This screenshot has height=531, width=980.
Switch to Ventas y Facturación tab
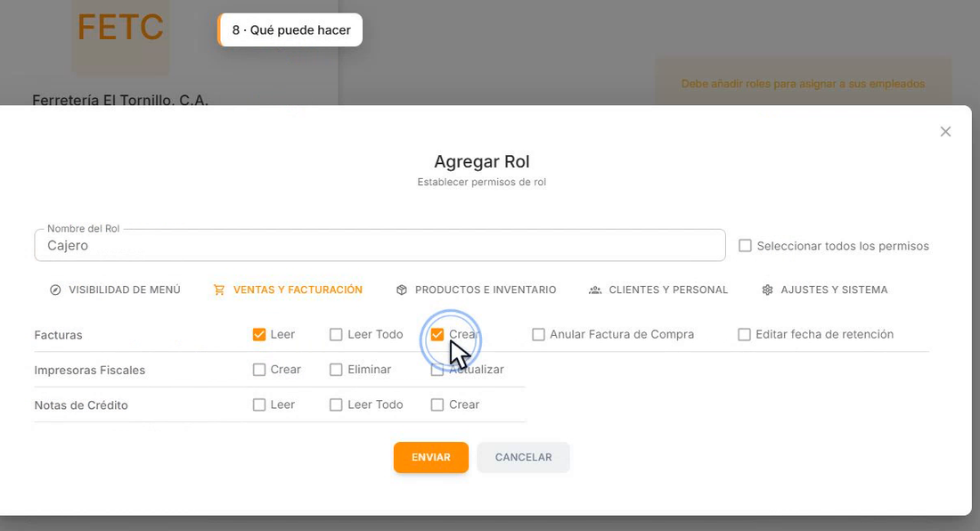(288, 290)
